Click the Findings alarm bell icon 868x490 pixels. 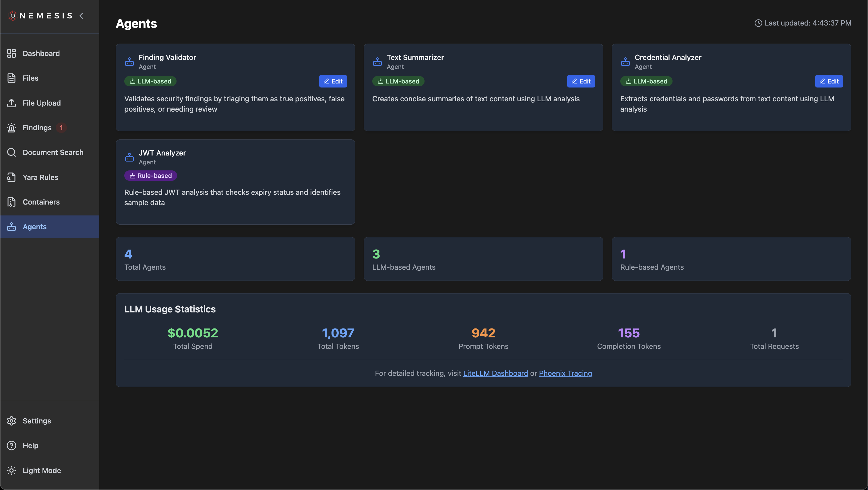(x=11, y=128)
